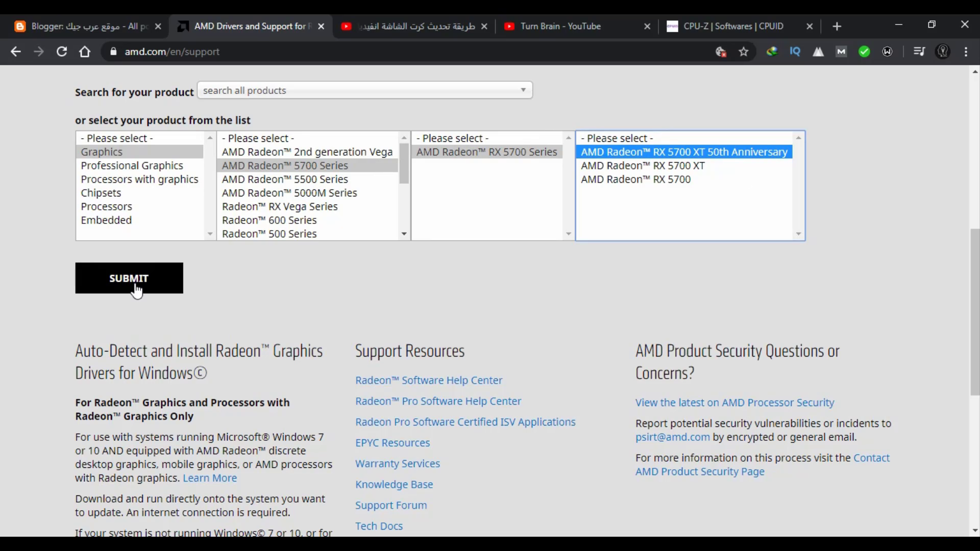Click the psirt@amd.com email link
980x551 pixels.
tap(672, 437)
